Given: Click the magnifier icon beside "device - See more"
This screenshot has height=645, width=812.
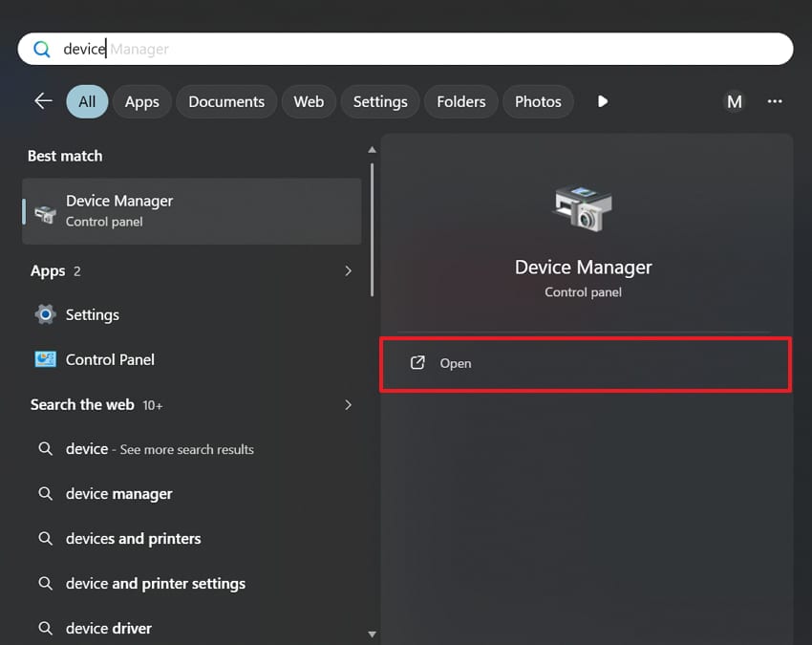Looking at the screenshot, I should (x=46, y=449).
